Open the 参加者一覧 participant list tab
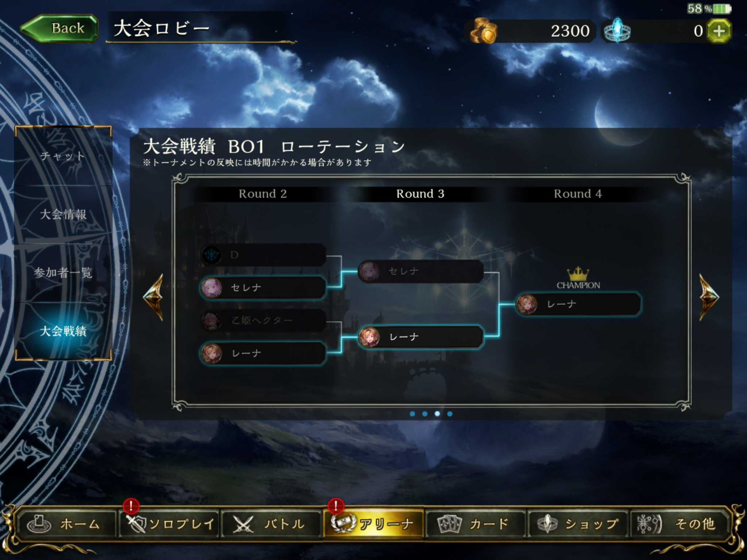The height and width of the screenshot is (560, 747). [63, 273]
